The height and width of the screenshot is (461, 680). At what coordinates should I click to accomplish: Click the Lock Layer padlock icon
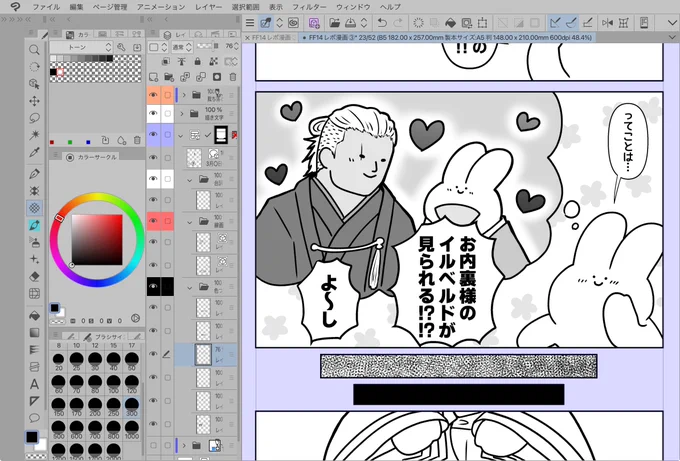pos(197,62)
